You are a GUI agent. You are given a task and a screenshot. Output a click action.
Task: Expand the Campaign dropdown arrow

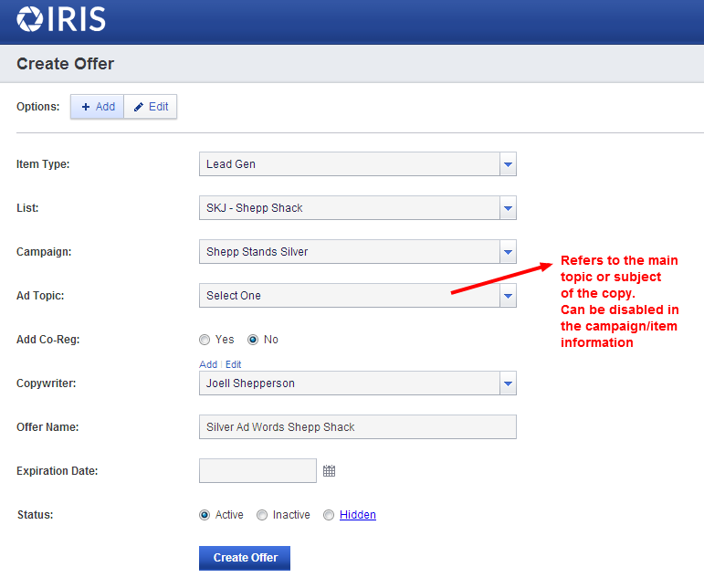coord(508,252)
